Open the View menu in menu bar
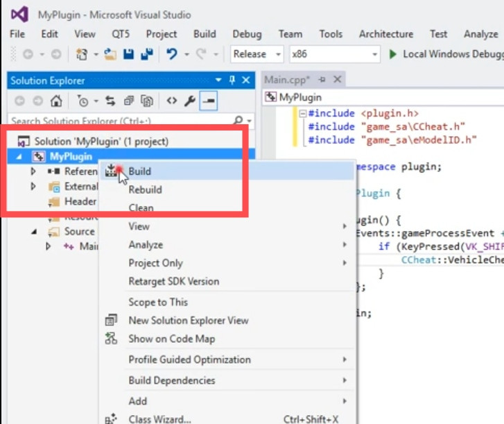This screenshot has height=424, width=504. 85,34
